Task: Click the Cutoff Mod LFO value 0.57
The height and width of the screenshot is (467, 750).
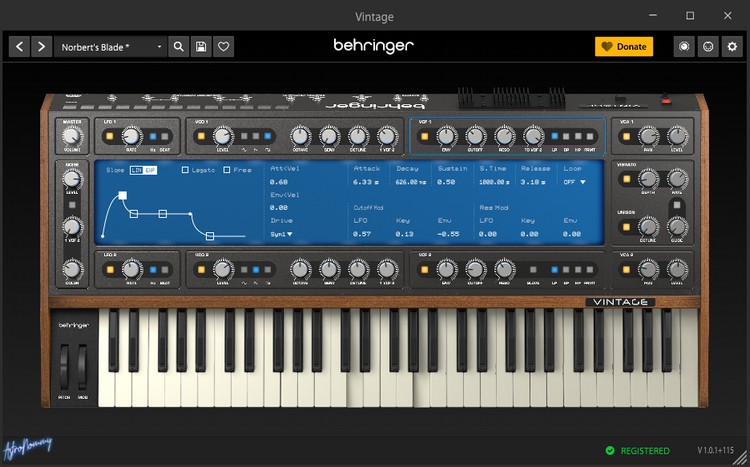Action: [362, 234]
